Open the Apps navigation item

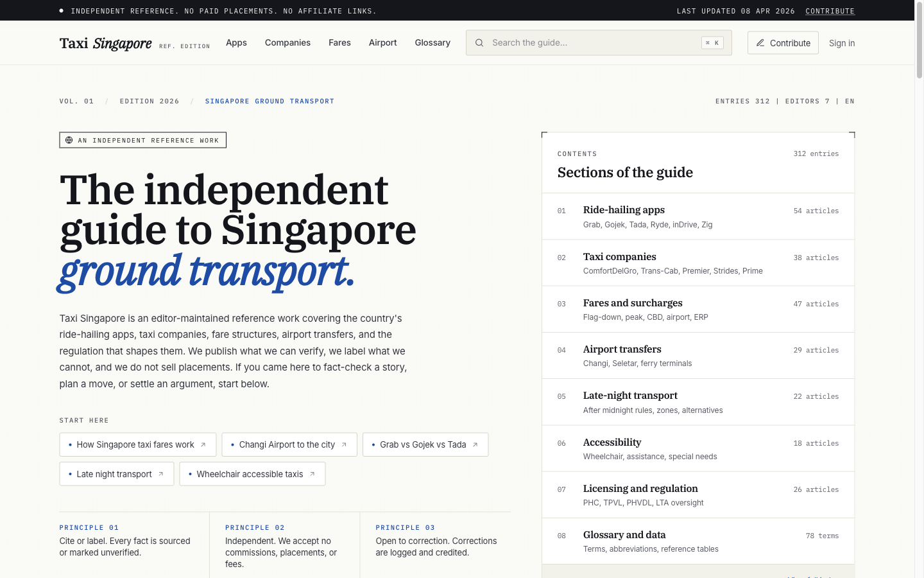[x=236, y=42]
